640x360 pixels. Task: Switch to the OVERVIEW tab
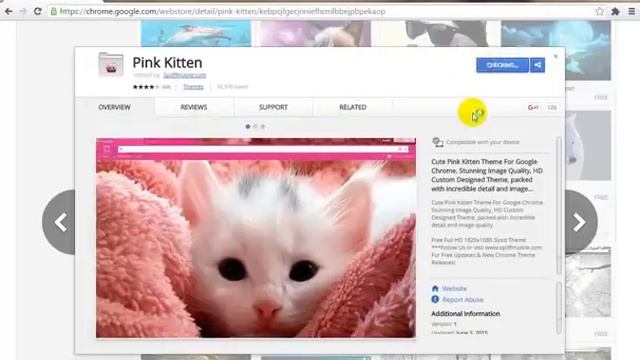114,107
